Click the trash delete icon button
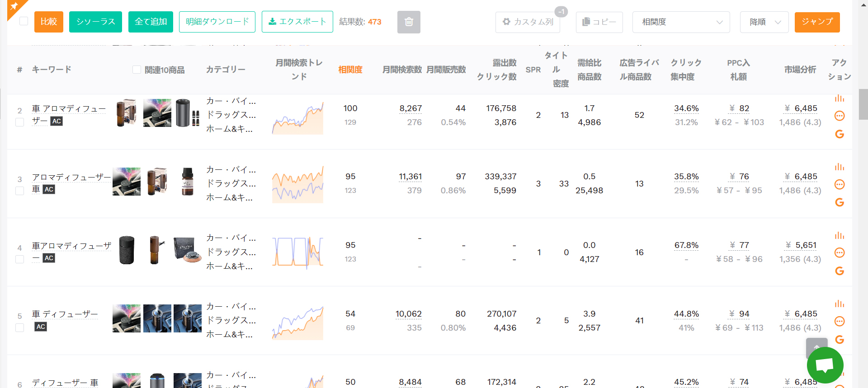This screenshot has width=868, height=388. 409,22
